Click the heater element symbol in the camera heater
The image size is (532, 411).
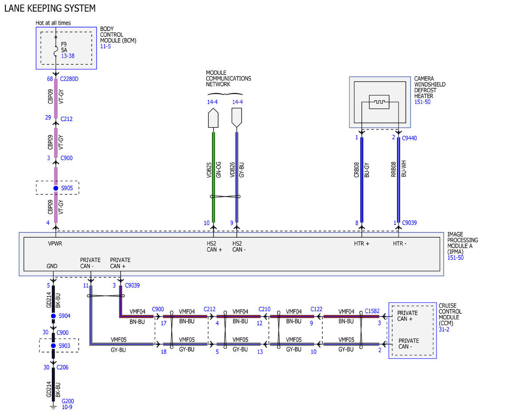click(379, 102)
